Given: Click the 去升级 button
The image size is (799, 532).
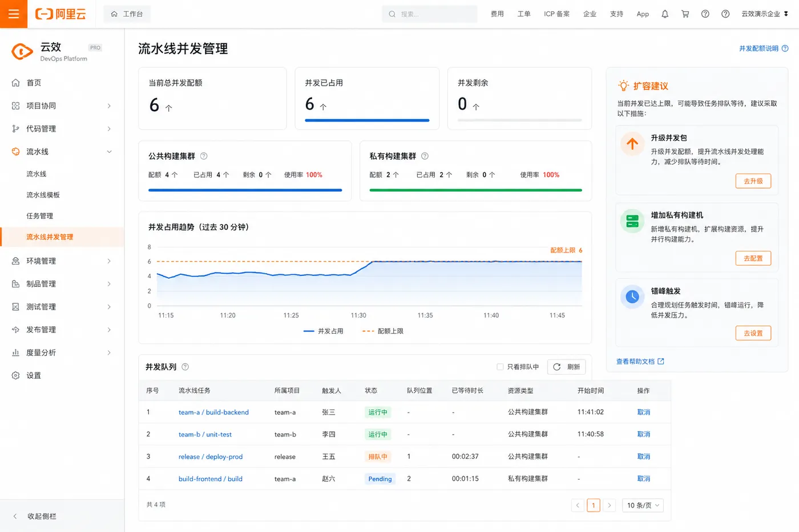Looking at the screenshot, I should [x=753, y=181].
